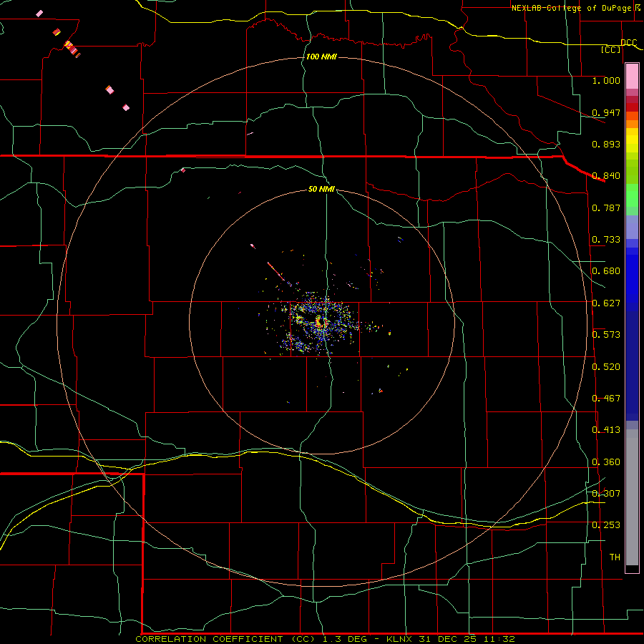
Task: Click the 0.413 value on the color scale
Action: [x=606, y=430]
